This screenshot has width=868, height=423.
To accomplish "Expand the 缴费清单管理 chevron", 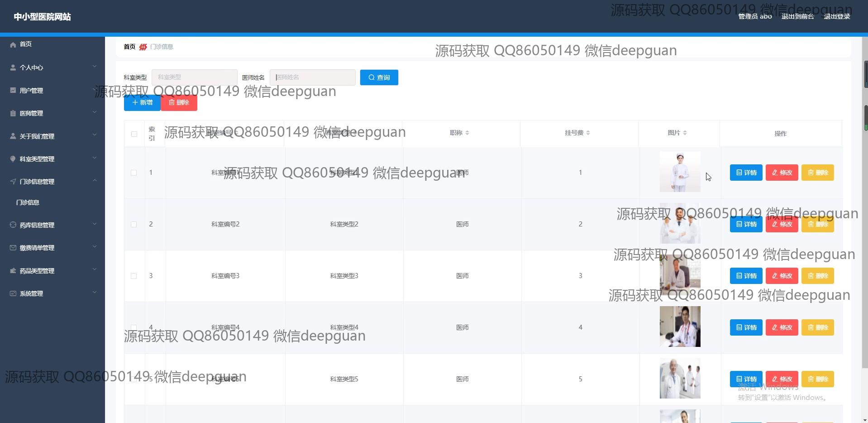I will 95,246.
